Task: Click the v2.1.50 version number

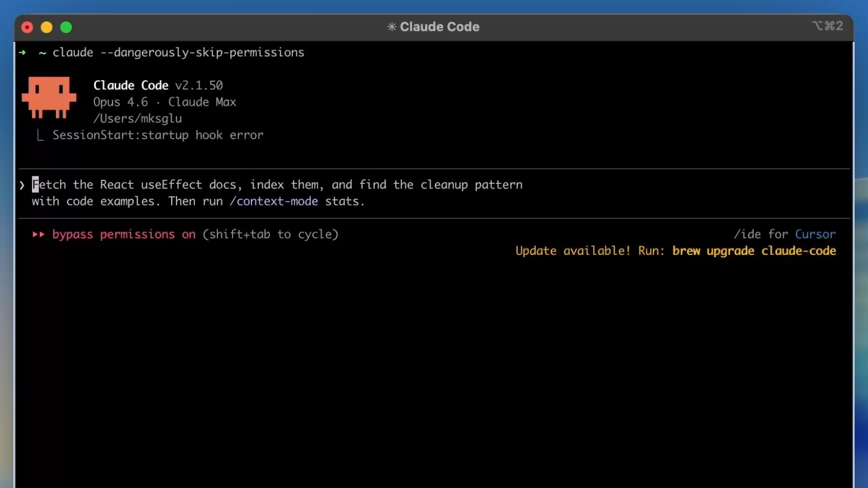Action: (199, 85)
